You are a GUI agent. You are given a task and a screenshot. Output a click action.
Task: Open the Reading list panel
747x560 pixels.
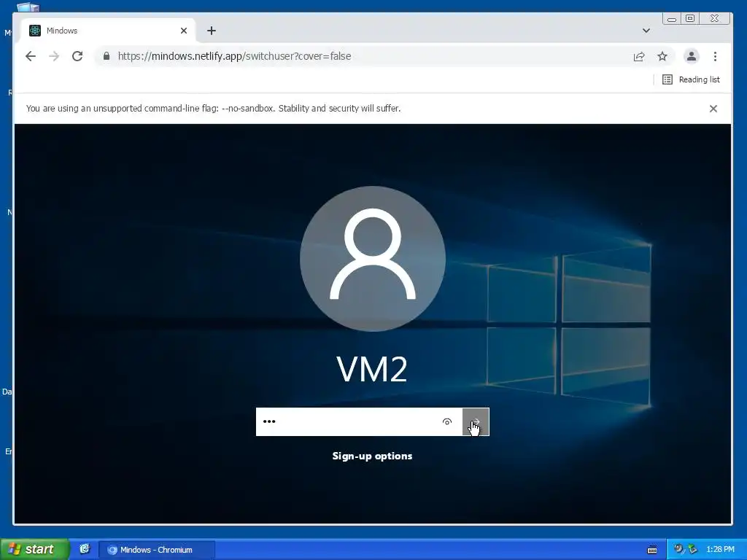[692, 79]
